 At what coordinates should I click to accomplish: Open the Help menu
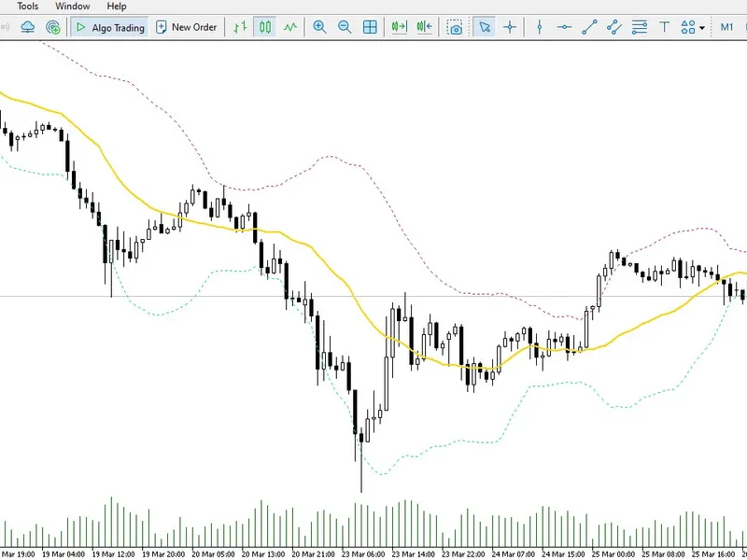click(x=117, y=7)
